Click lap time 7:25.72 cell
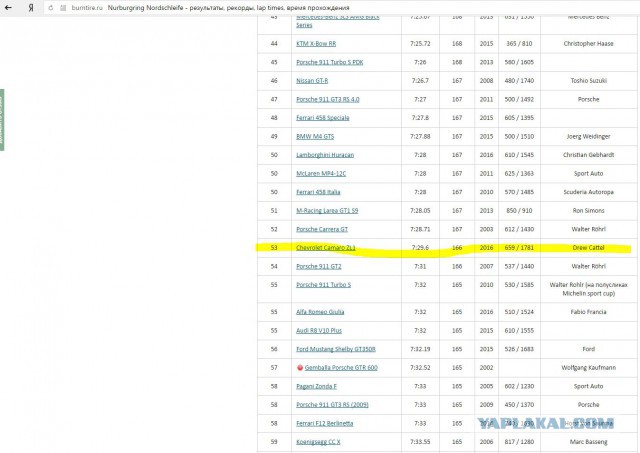Screen dimensions: 640x453 click(420, 44)
